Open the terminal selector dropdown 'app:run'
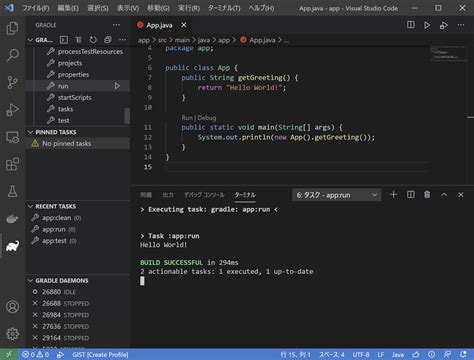The width and height of the screenshot is (474, 360). [x=337, y=195]
